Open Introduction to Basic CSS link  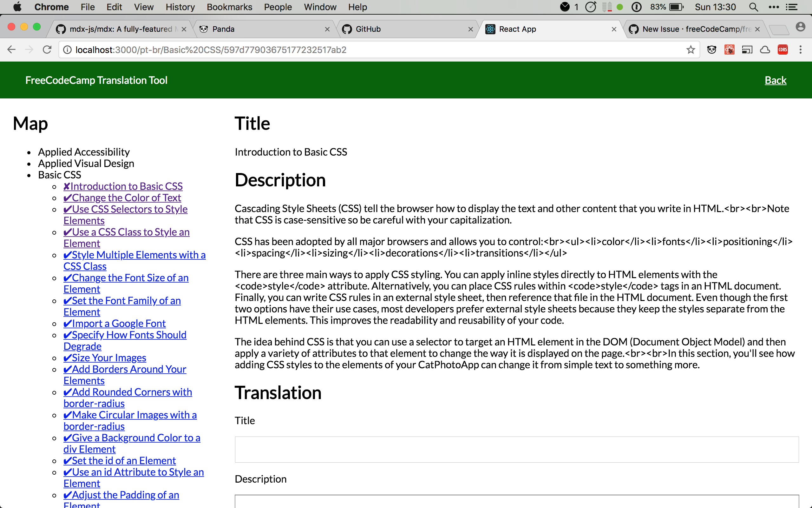[x=123, y=186]
